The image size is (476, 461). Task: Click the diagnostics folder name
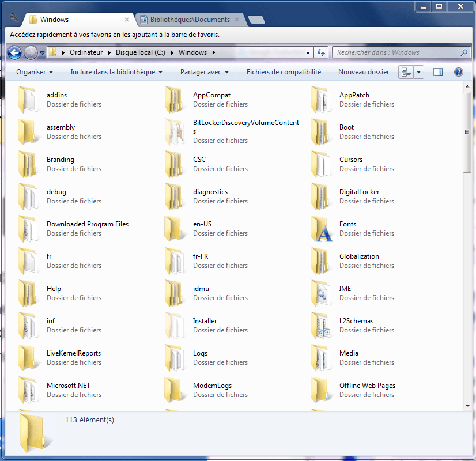tap(210, 192)
